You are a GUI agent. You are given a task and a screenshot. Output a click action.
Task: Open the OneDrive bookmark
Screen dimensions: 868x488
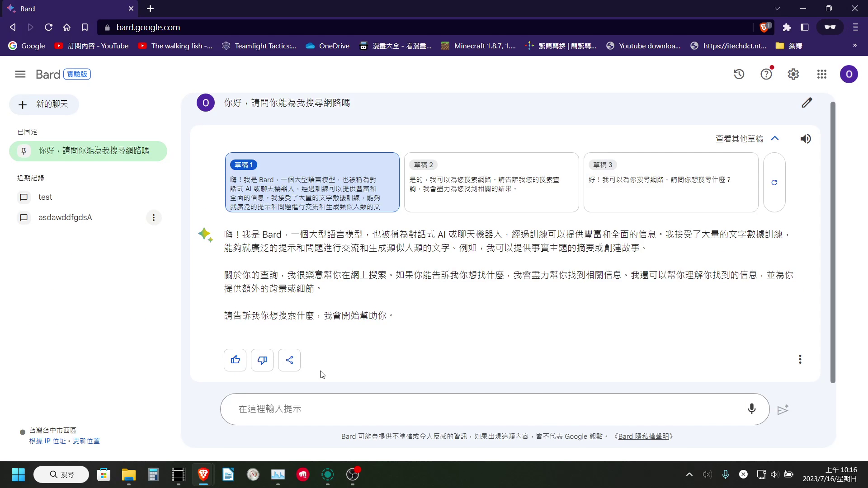(328, 46)
